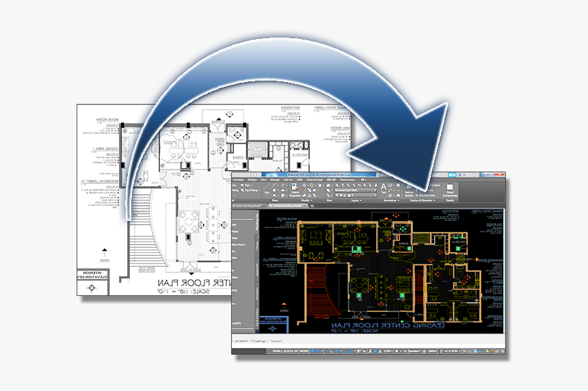The width and height of the screenshot is (588, 391).
Task: Toggle object snap in status bar
Action: coord(351,351)
